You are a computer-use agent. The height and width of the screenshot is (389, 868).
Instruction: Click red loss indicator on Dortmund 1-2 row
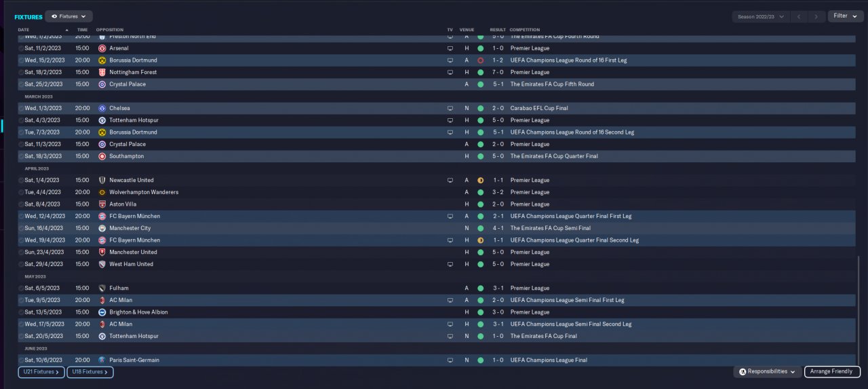480,60
